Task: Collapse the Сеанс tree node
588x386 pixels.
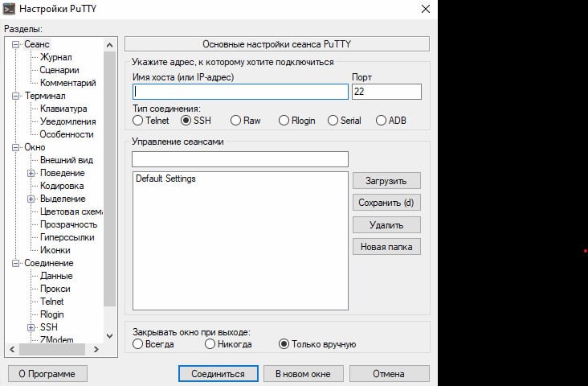Action: pyautogui.click(x=15, y=45)
